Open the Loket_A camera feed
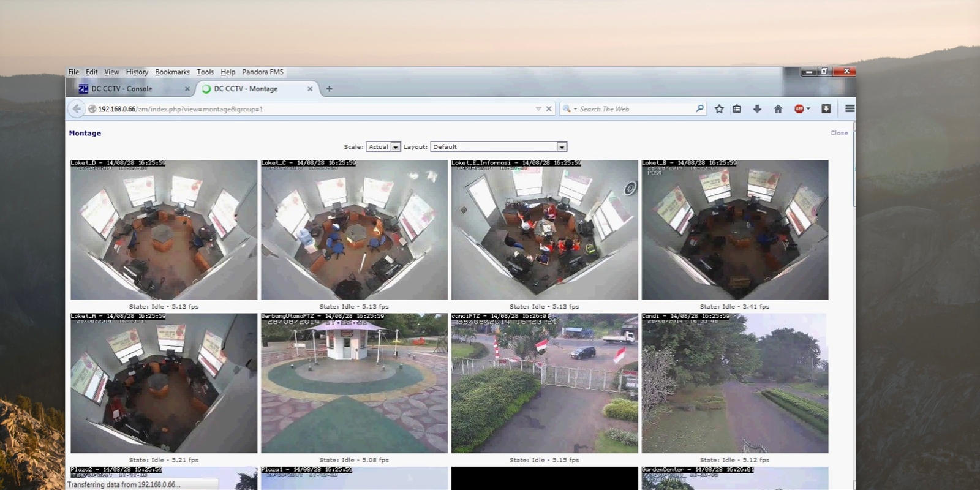 point(164,383)
